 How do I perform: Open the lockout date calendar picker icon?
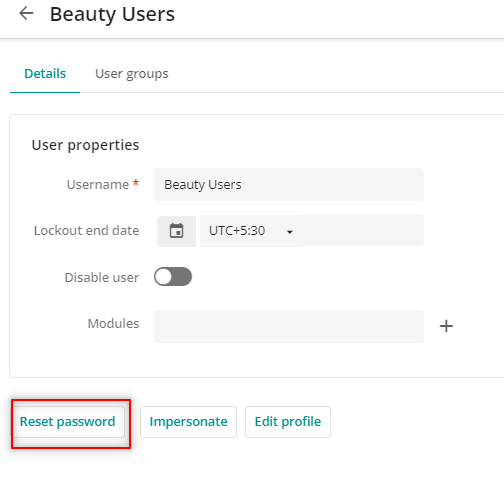pyautogui.click(x=176, y=231)
